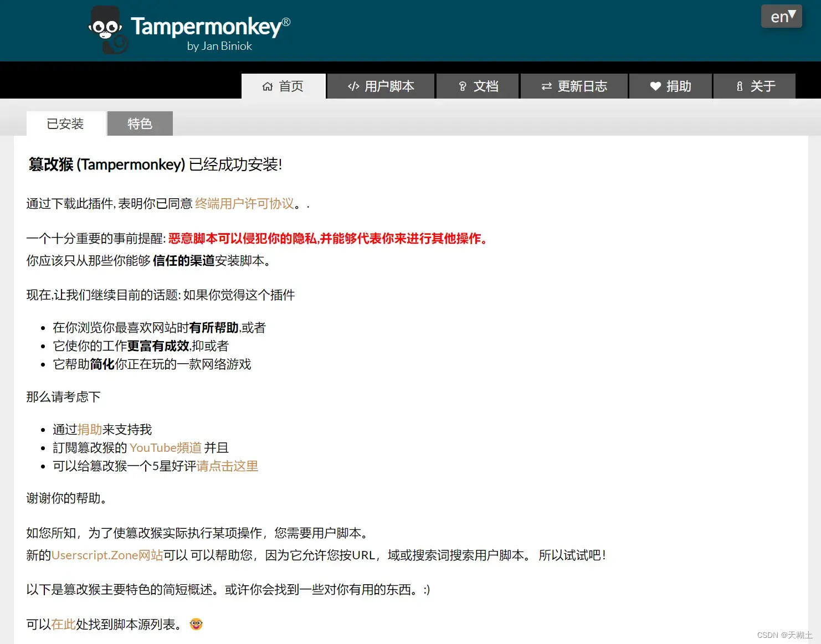Click the code brackets icon beside 用户脚本

point(353,86)
